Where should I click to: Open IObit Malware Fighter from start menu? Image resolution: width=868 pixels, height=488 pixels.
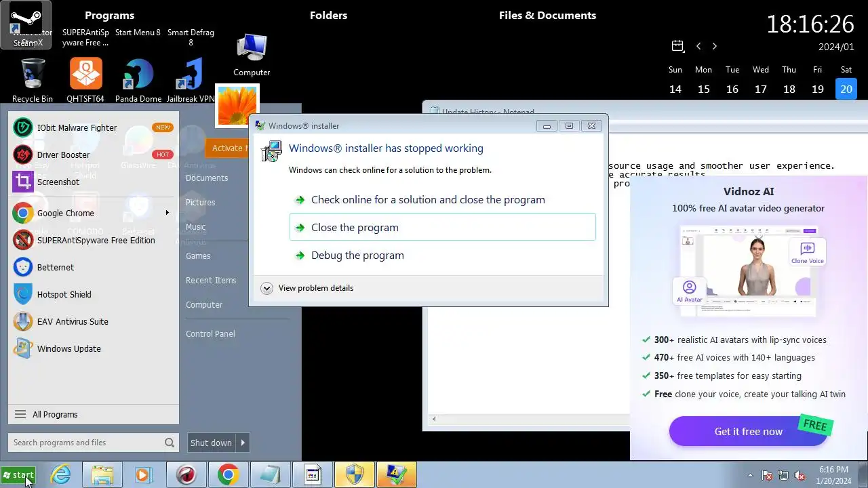click(94, 127)
